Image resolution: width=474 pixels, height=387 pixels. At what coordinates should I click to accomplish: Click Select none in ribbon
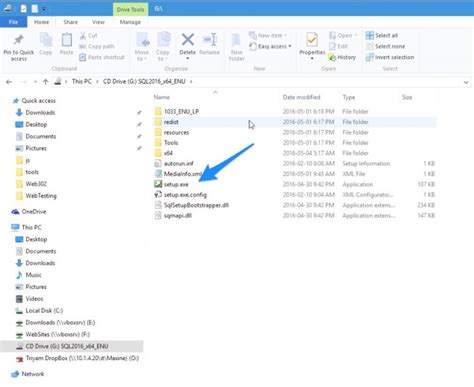(x=385, y=46)
